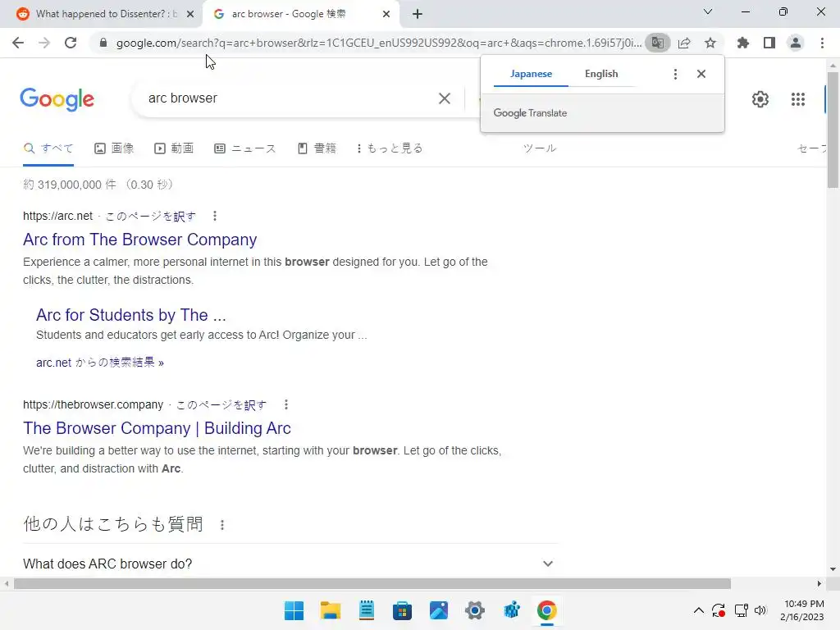Go back to previous page
Viewport: 840px width, 630px height.
18,43
